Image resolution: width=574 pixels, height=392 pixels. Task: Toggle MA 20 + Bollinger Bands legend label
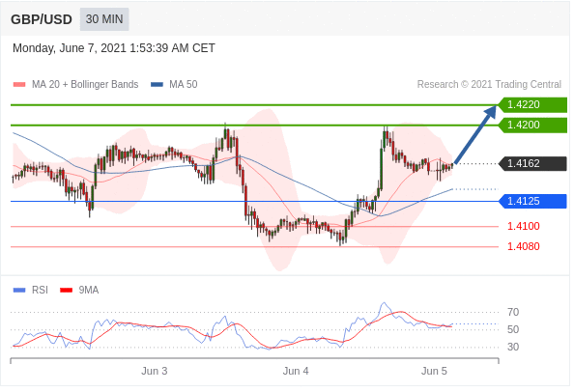85,84
